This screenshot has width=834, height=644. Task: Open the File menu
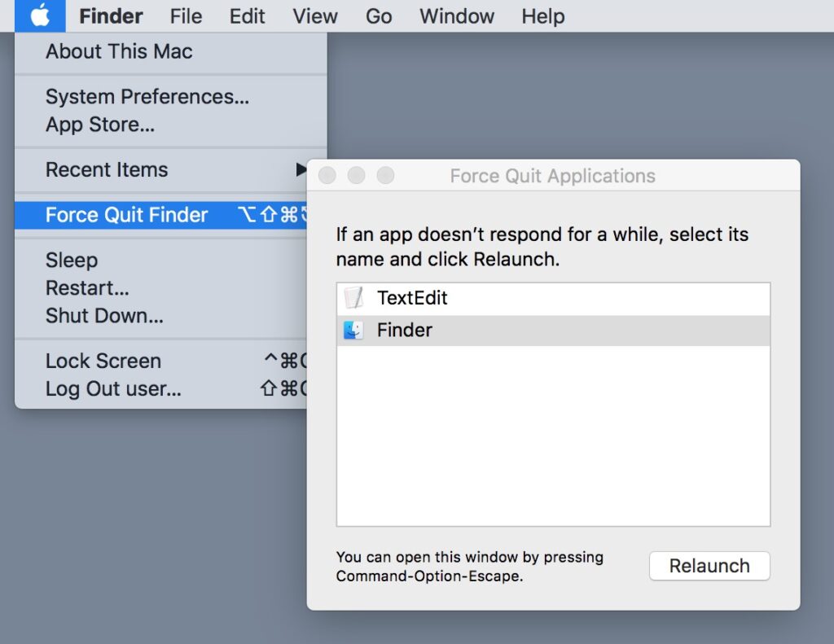(x=185, y=15)
